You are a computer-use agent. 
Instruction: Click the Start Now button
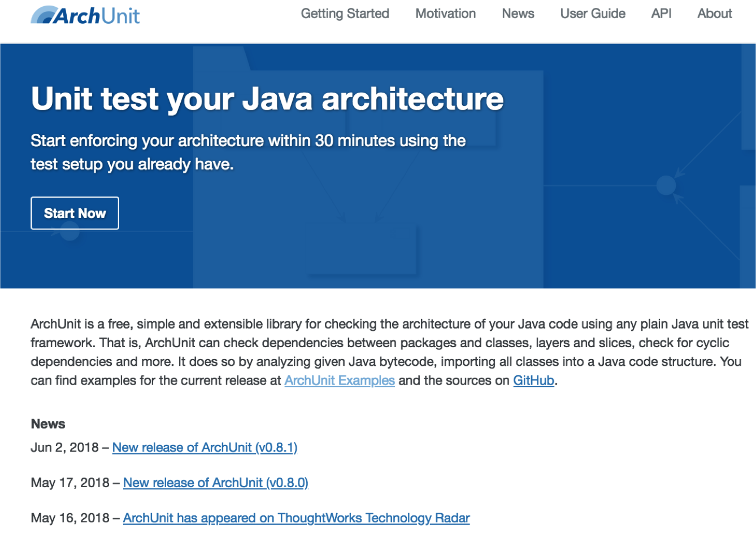(75, 213)
